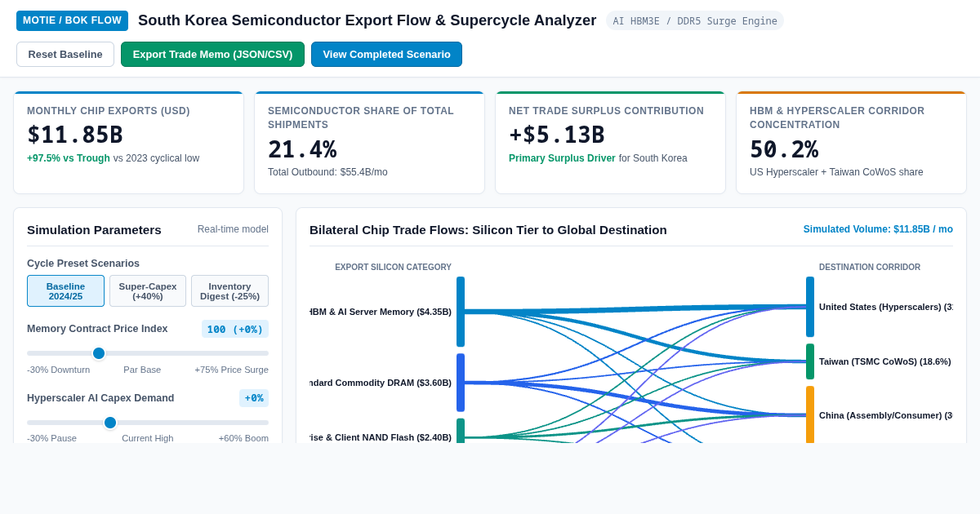This screenshot has height=514, width=980.
Task: Click the +75% Price Surge label
Action: [x=231, y=370]
